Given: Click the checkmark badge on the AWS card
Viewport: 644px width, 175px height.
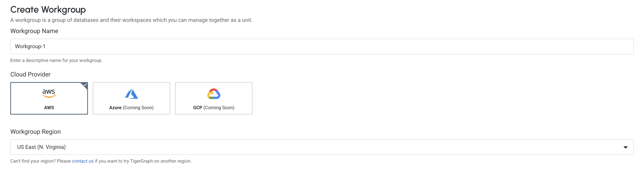Looking at the screenshot, I should (85, 85).
